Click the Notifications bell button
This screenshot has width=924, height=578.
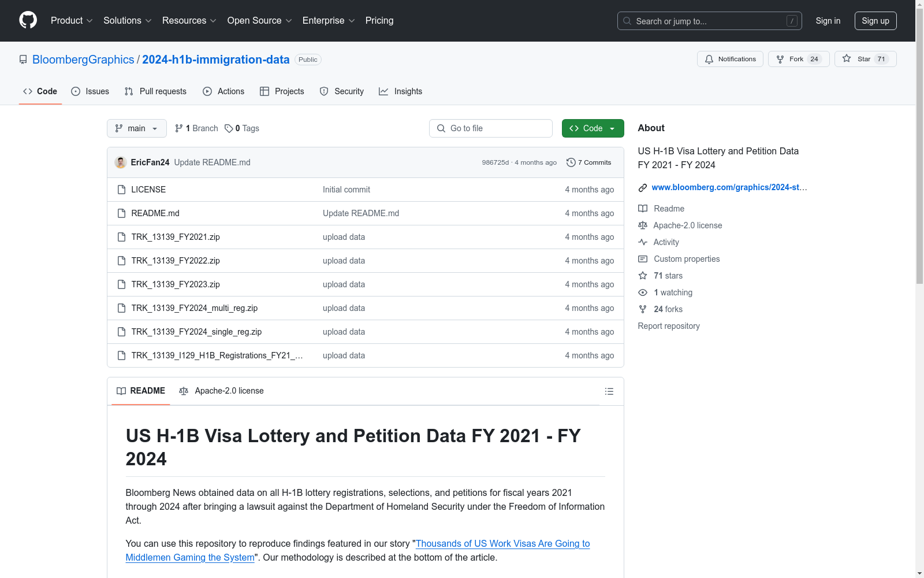coord(730,59)
